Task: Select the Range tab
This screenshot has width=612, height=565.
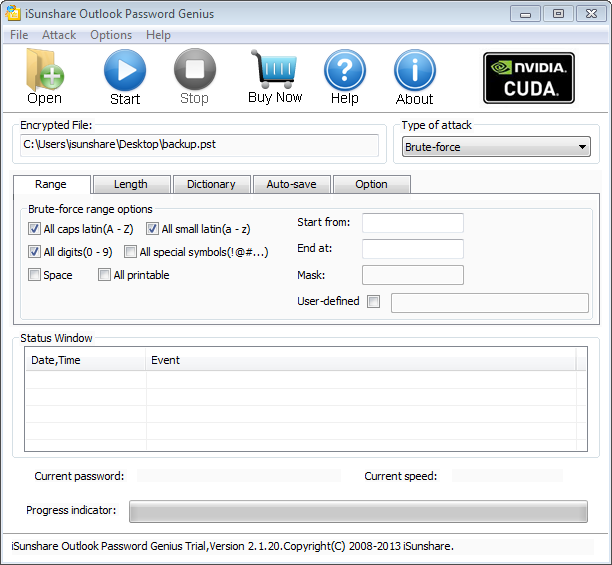Action: coord(52,184)
